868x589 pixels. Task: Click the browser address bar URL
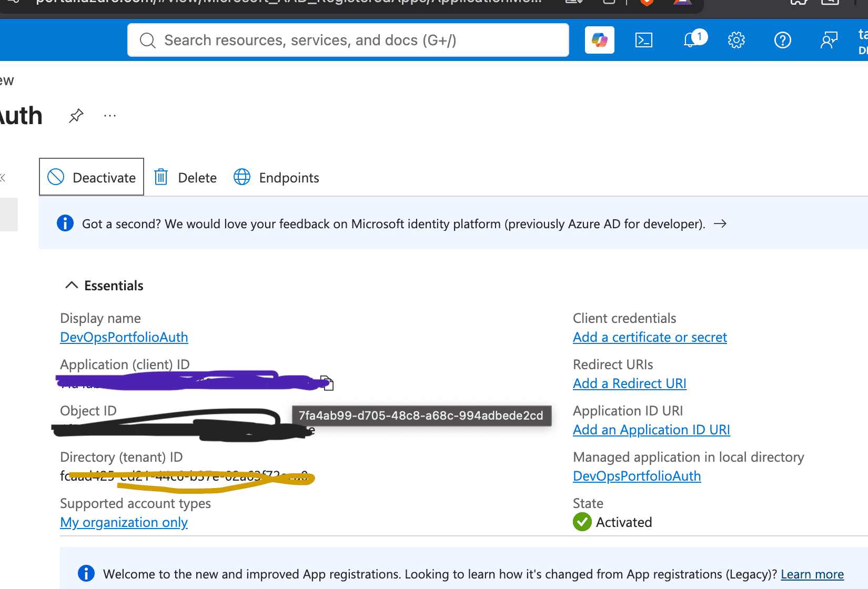[288, 2]
